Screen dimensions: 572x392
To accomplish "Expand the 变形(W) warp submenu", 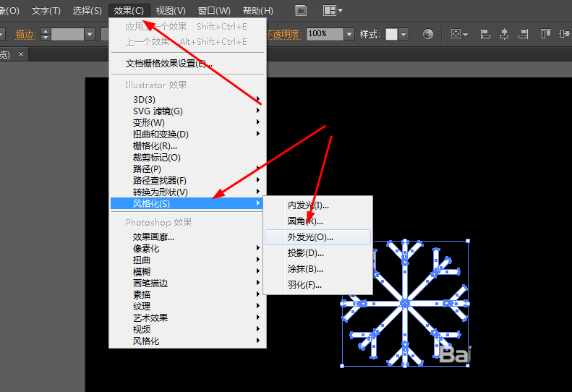I will 187,123.
